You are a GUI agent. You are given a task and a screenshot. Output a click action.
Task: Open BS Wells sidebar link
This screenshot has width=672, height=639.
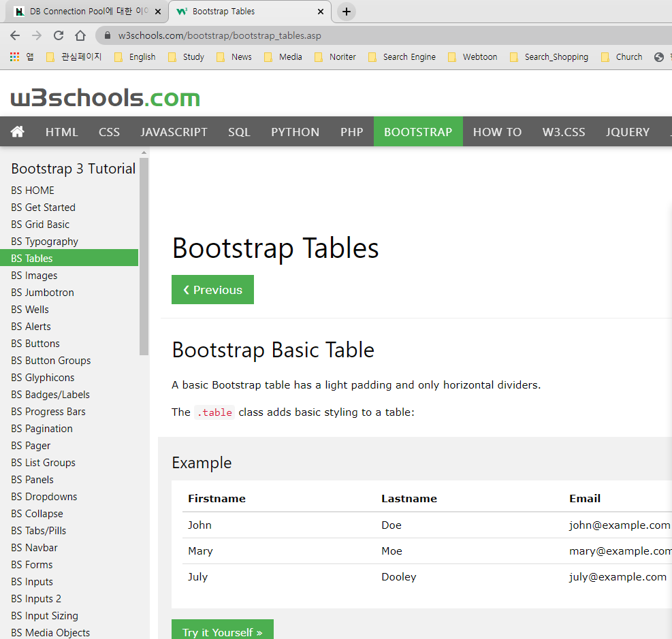coord(69,309)
